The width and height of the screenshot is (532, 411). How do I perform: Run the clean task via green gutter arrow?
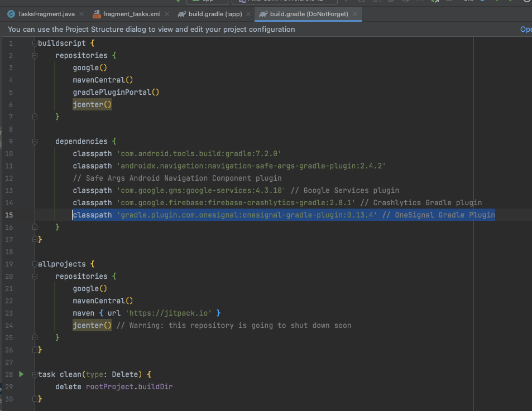coord(21,374)
